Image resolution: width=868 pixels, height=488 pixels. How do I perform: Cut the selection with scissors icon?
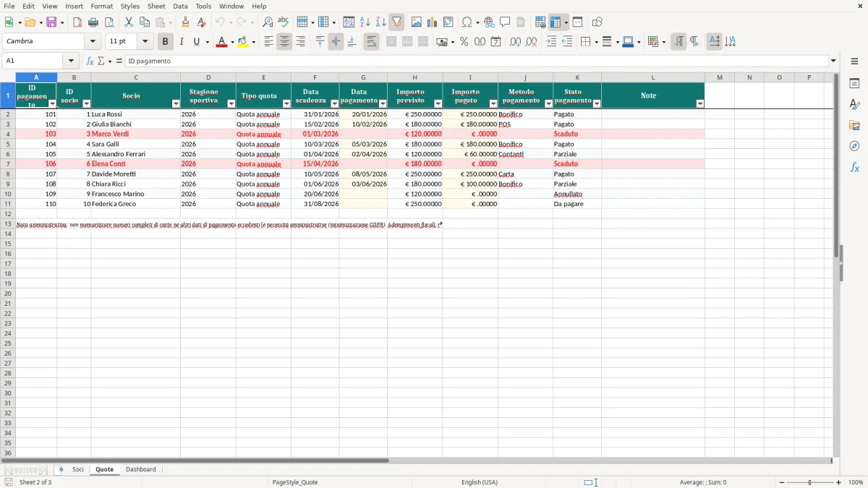(x=129, y=22)
